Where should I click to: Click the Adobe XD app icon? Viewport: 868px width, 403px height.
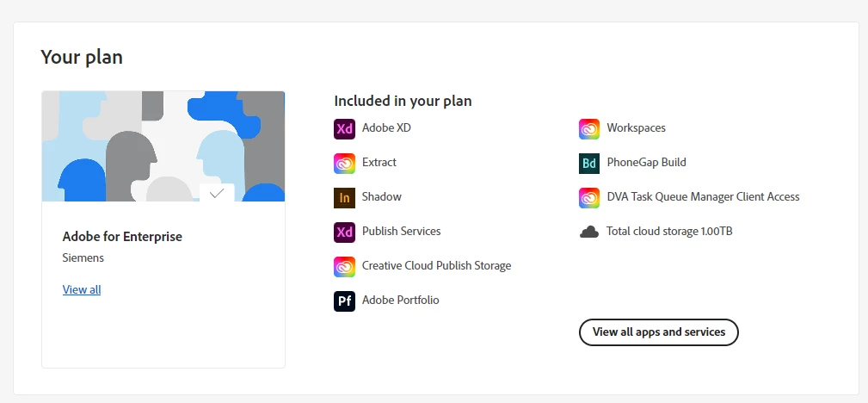click(344, 128)
